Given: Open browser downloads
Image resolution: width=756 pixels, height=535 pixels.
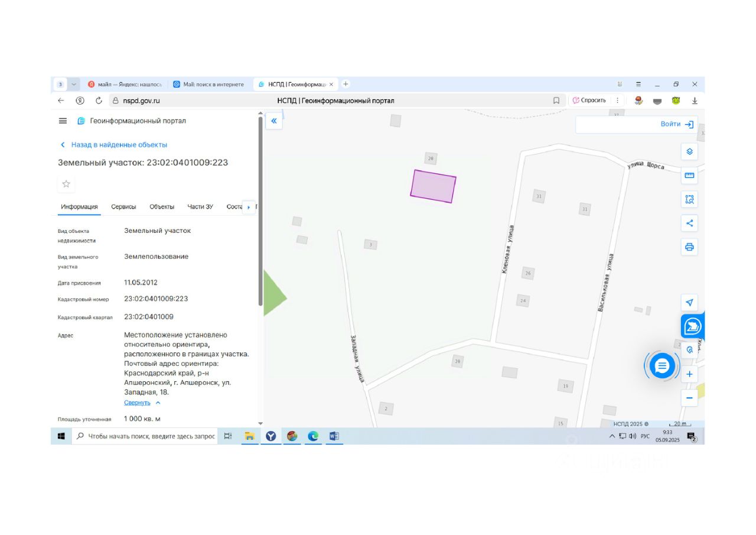Looking at the screenshot, I should pyautogui.click(x=695, y=100).
